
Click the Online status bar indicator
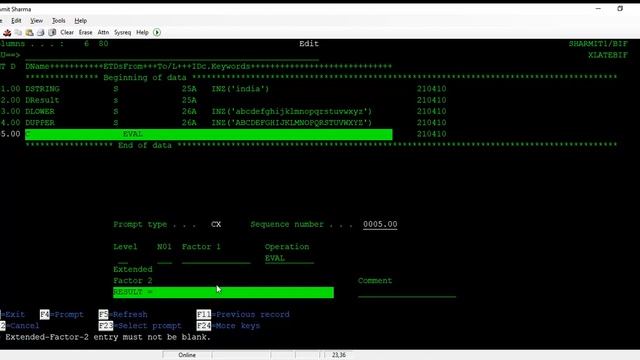187,355
